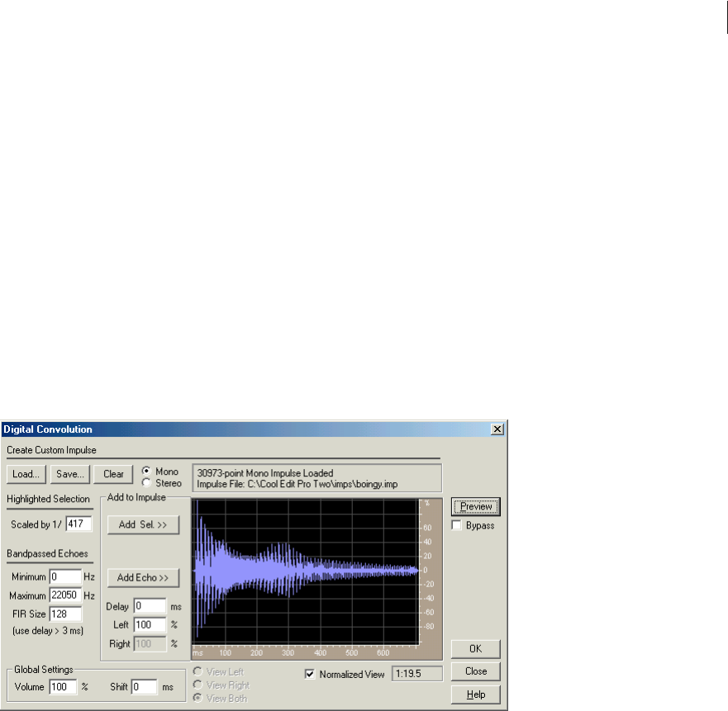Click the Preview button
Viewport: 728px width, 711px height.
point(475,506)
